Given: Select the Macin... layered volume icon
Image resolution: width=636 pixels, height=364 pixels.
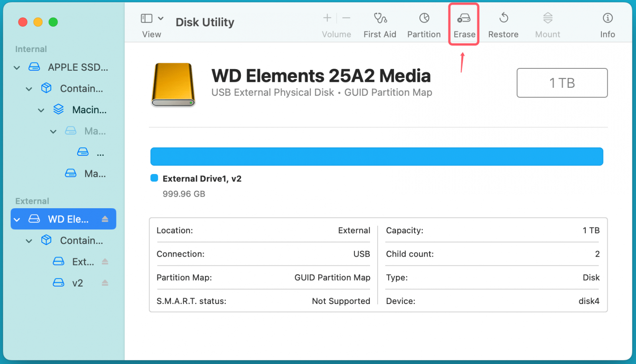Looking at the screenshot, I should click(58, 109).
